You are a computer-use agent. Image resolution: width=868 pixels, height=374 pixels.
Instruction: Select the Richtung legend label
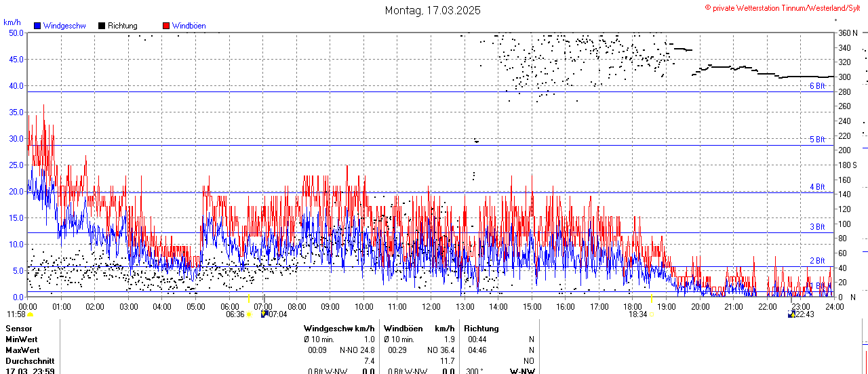(x=123, y=26)
